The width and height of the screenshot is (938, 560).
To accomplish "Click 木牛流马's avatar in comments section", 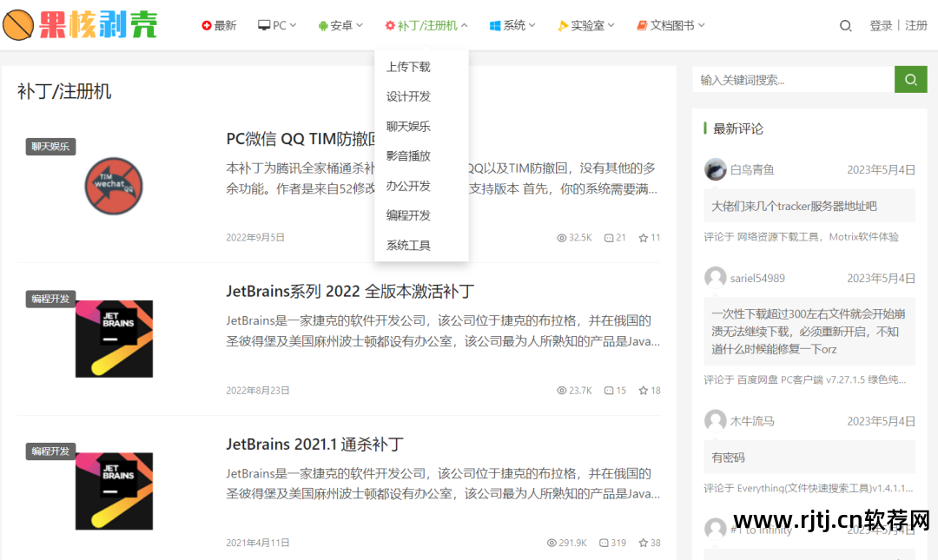I will 714,420.
